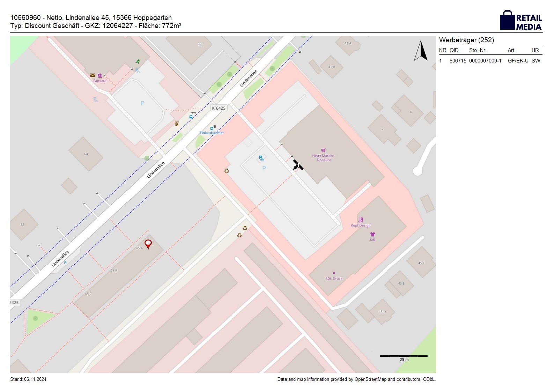Screen dimensions: 554x392
Task: Click the Sto.-Nr. column header
Action: tap(478, 50)
